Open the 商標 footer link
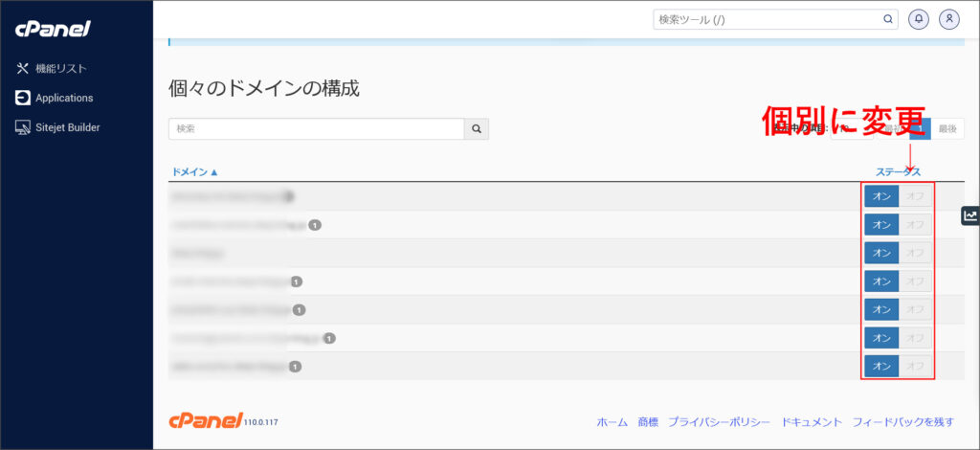The width and height of the screenshot is (980, 450). click(648, 422)
